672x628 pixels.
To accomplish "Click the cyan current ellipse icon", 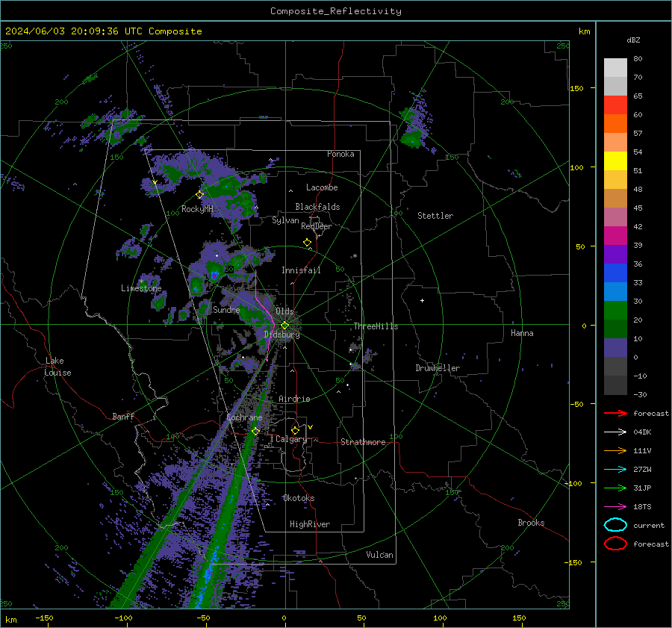I will (615, 525).
